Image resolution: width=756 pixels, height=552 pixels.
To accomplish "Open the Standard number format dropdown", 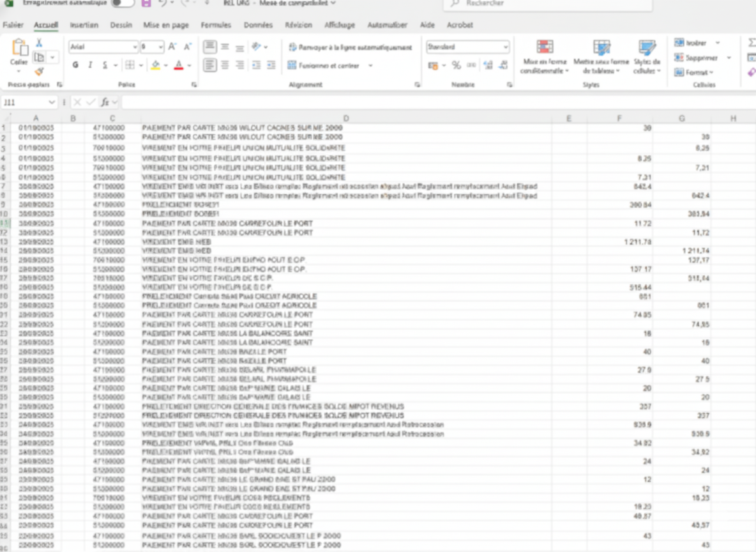I will [x=505, y=47].
